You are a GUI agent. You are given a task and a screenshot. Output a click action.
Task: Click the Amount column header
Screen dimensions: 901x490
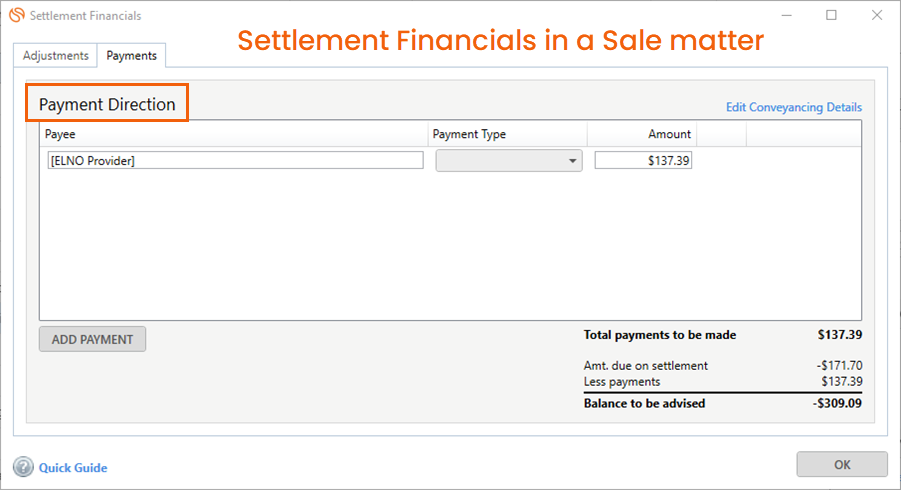point(669,134)
